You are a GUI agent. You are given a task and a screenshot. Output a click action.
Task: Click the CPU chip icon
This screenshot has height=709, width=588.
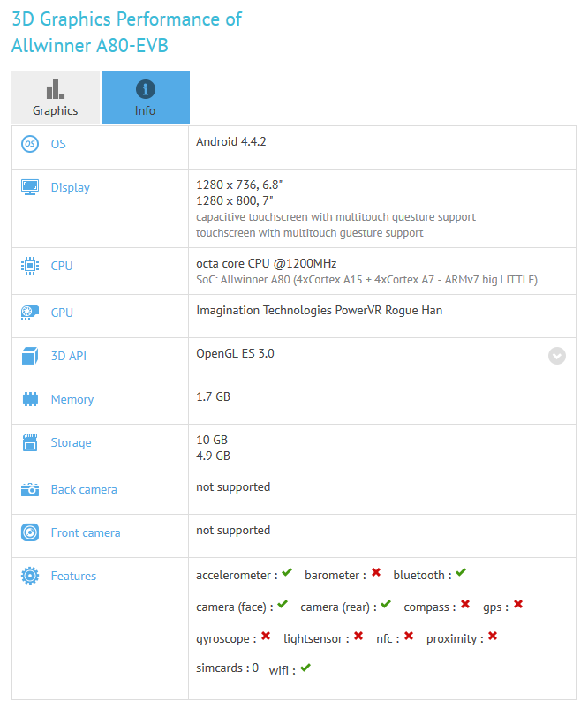pyautogui.click(x=30, y=266)
